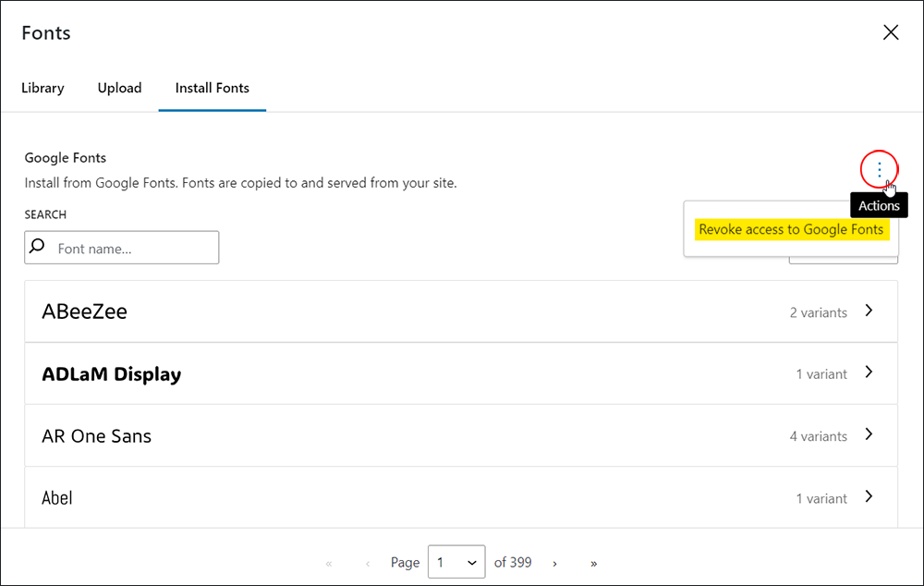Go to the previous page

pos(367,564)
